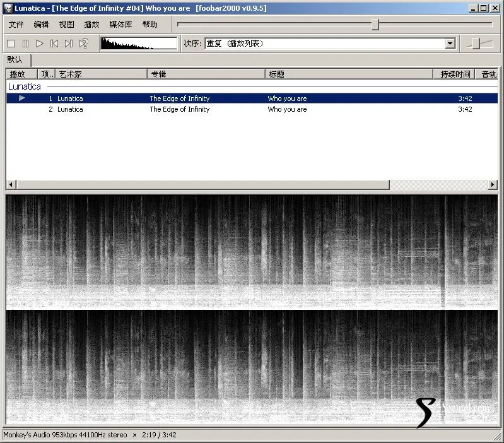Sort by the 标题 column header
Image resolution: width=504 pixels, height=443 pixels.
tap(349, 74)
